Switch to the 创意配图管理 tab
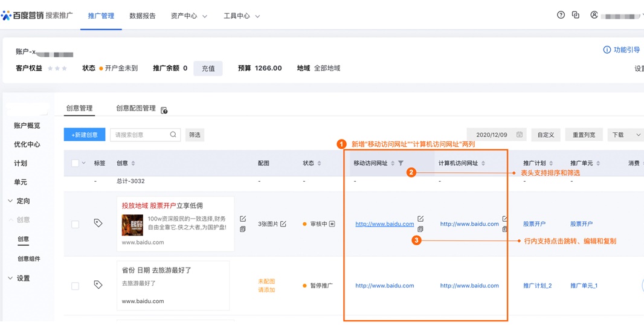The image size is (644, 325). tap(135, 108)
